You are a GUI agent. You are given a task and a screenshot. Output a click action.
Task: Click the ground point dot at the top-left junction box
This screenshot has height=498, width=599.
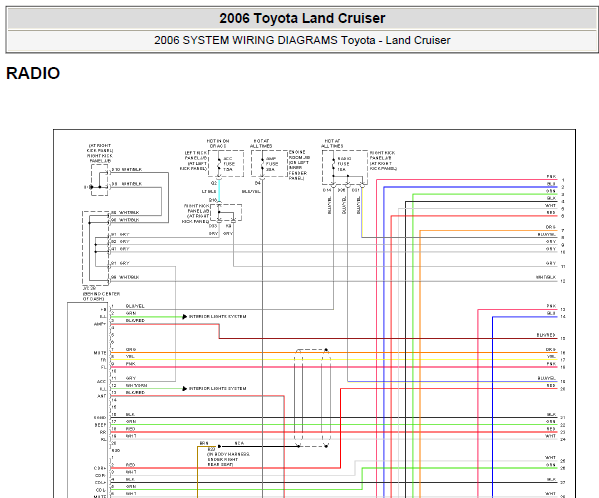click(x=91, y=187)
